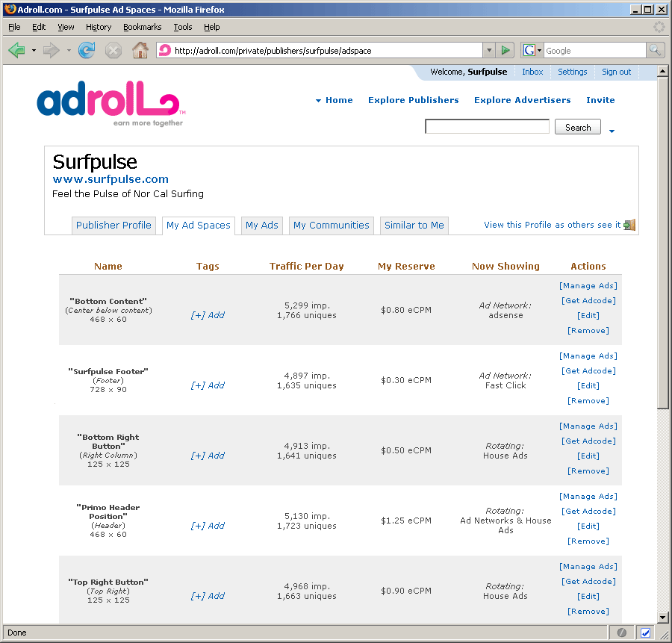Switch to the Publisher Profile tab

click(x=113, y=226)
